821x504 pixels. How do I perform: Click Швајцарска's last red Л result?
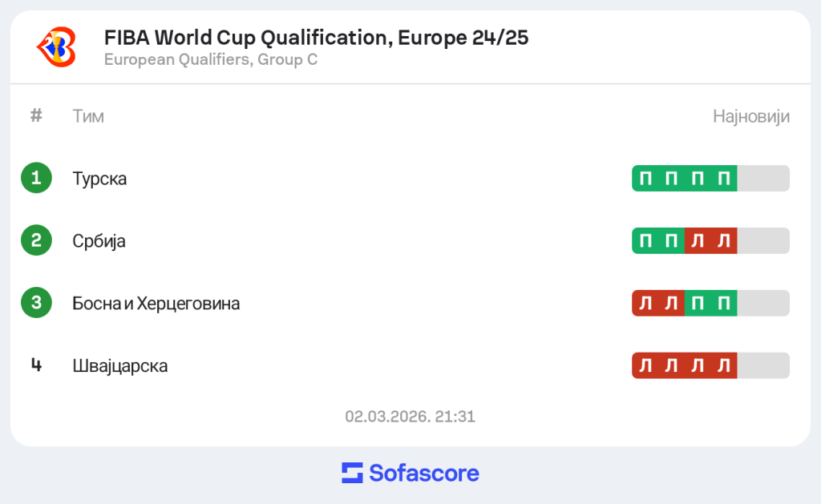point(724,365)
